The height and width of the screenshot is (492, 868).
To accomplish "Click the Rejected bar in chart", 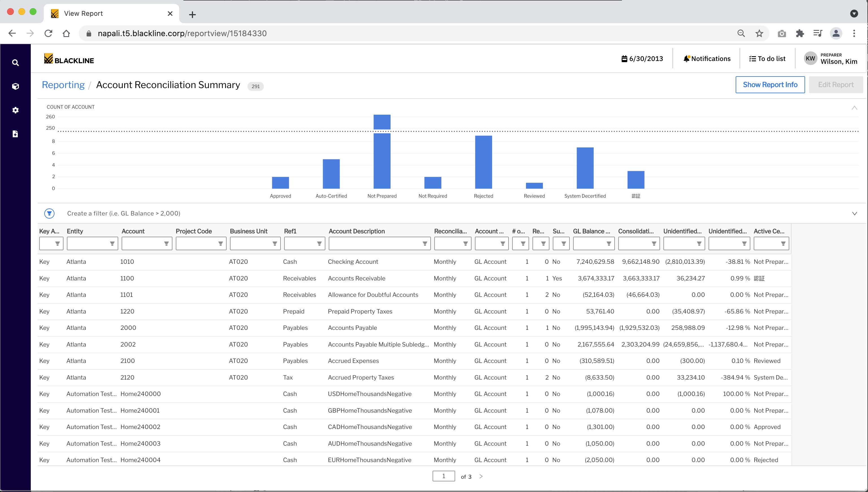I will click(x=483, y=162).
